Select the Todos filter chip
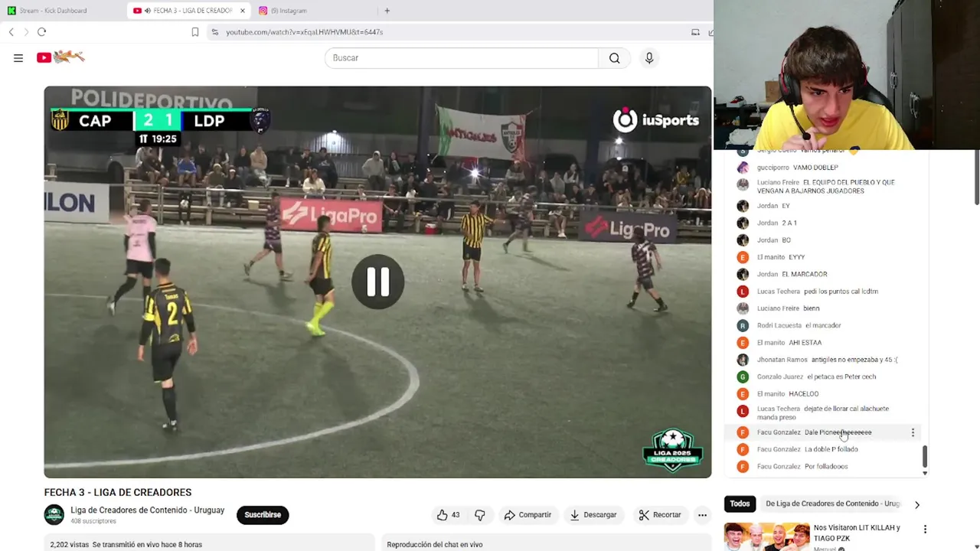Viewport: 980px width, 551px height. [x=740, y=504]
